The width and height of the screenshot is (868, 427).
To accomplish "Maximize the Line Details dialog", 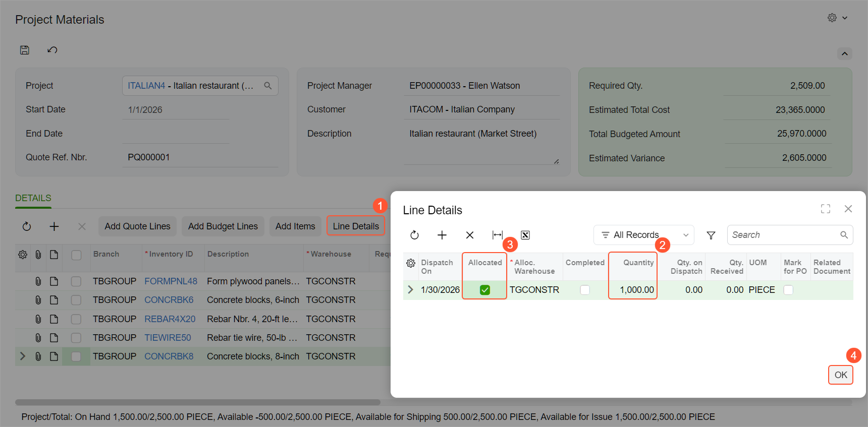I will (x=826, y=209).
